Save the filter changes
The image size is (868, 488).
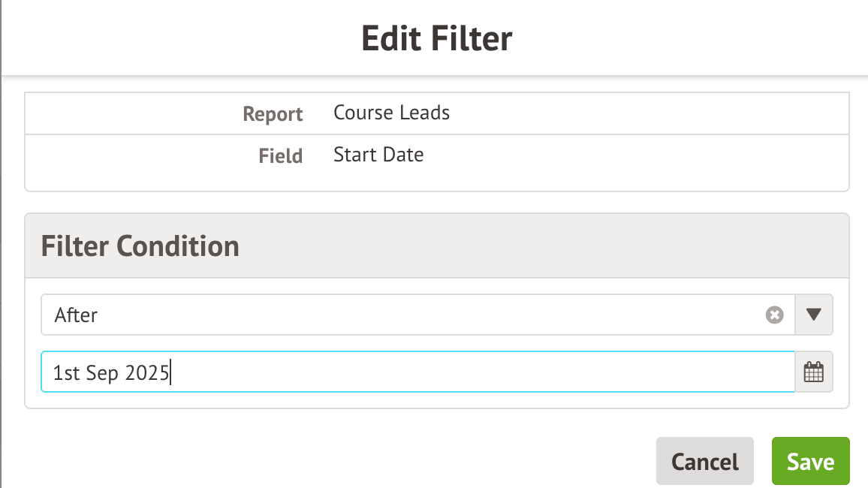pos(810,462)
